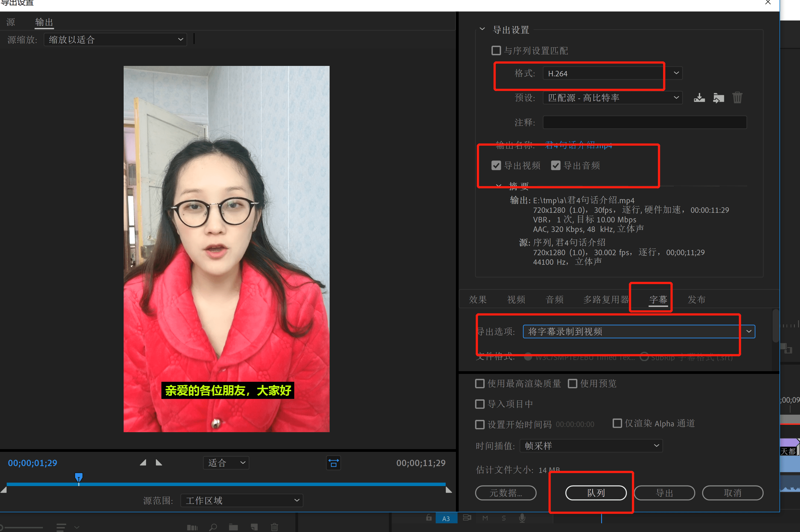Click the 注释 comment input field

coord(645,122)
